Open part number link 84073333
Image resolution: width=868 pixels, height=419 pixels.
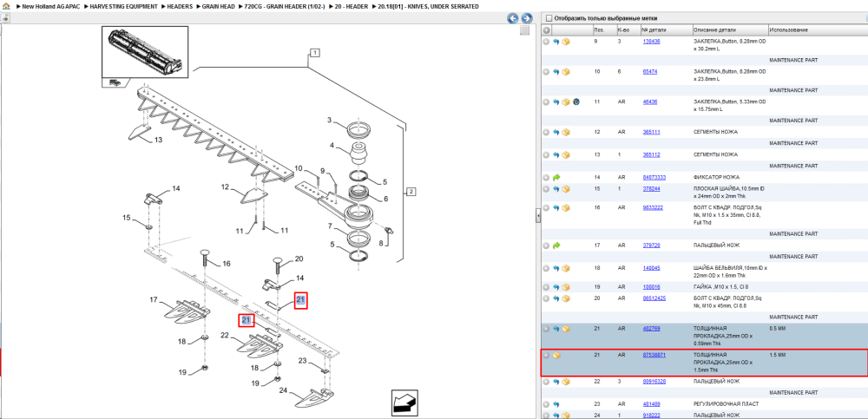pos(654,178)
